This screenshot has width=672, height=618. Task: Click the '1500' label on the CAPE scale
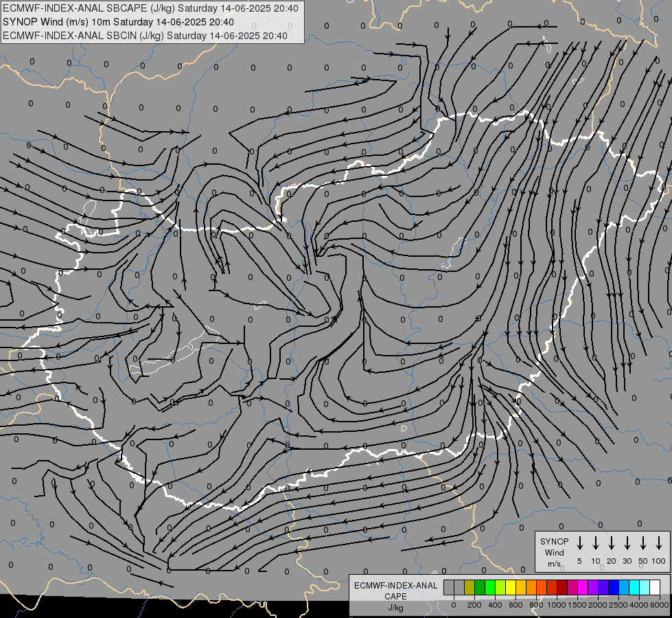click(577, 605)
